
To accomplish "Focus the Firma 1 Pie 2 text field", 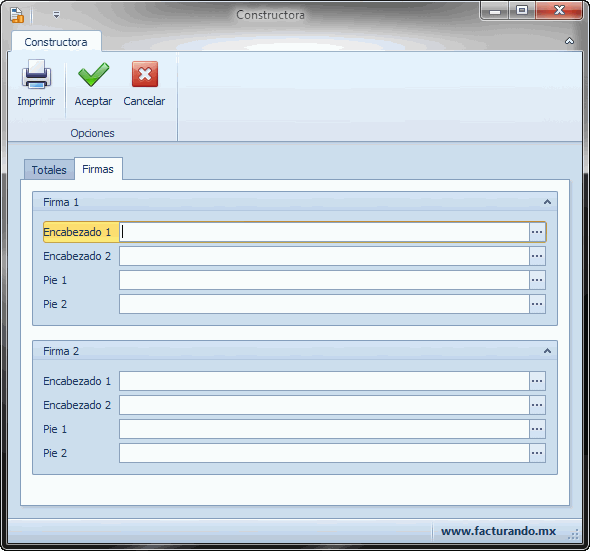I will coord(324,304).
